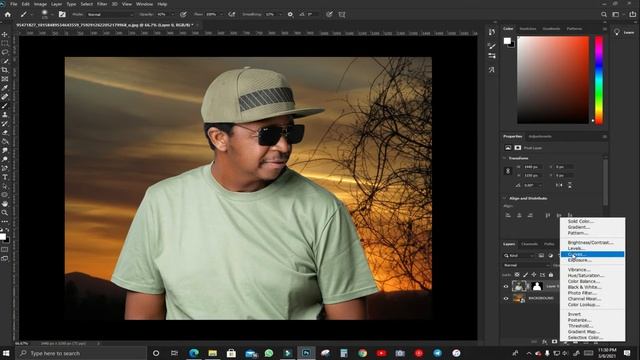Screen dimensions: 640x360
Task: Click the Home icon in options bar
Action: [x=8, y=14]
